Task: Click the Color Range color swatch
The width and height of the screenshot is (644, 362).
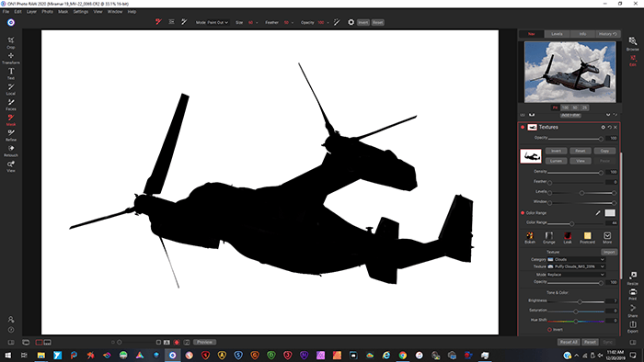Action: [x=610, y=213]
